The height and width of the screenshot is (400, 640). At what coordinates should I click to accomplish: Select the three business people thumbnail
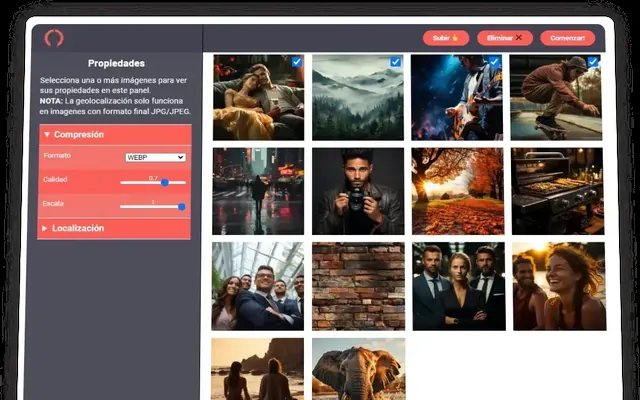pyautogui.click(x=459, y=286)
